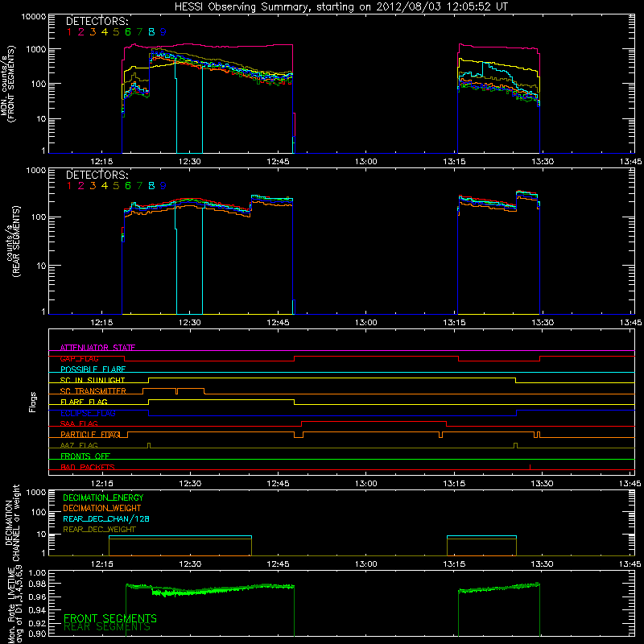Click the PARTICLE_FLAG label
This screenshot has width=644, height=644.
(90, 434)
